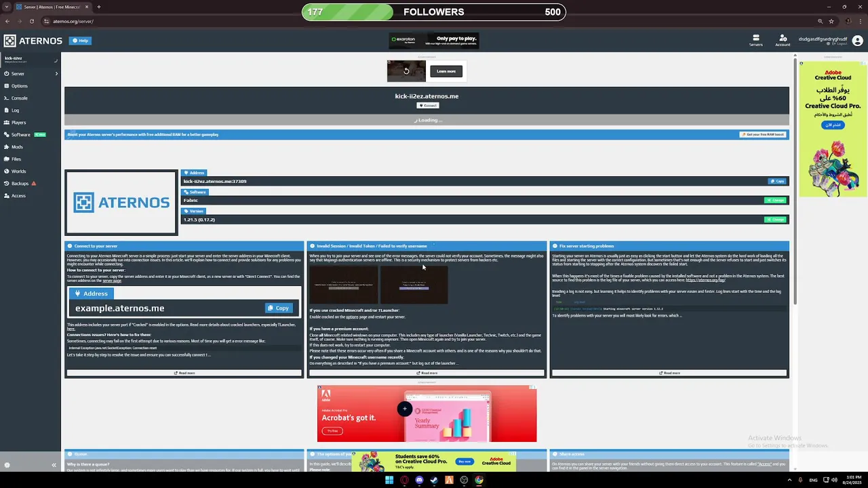
Task: Click the ENG language indicator
Action: pyautogui.click(x=813, y=480)
